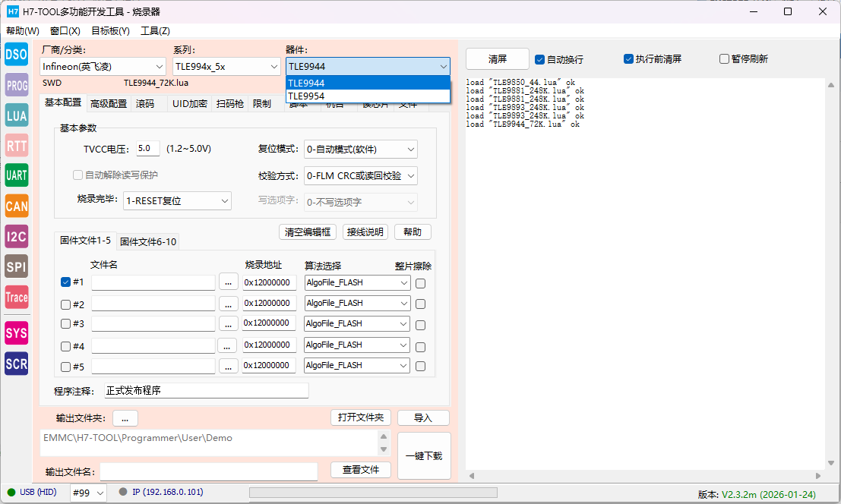Switch to the RTT viewer icon
This screenshot has height=504, width=841.
pyautogui.click(x=17, y=146)
